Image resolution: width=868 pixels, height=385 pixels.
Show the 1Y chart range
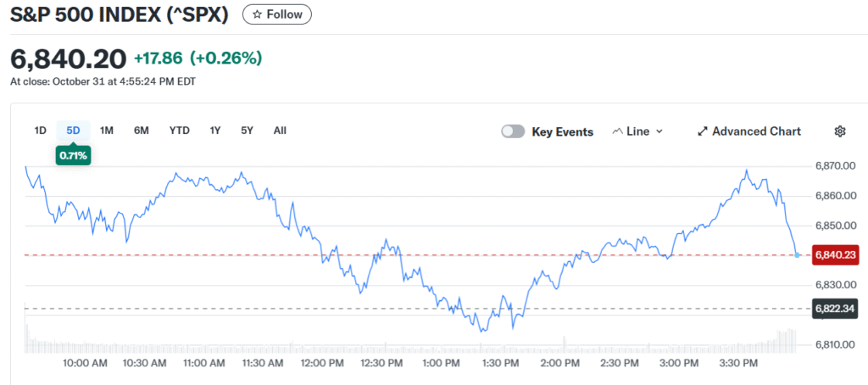tap(215, 131)
